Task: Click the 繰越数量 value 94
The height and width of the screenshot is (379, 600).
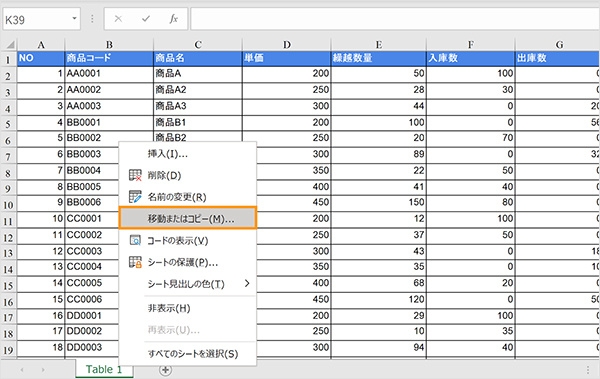Action: coord(379,348)
